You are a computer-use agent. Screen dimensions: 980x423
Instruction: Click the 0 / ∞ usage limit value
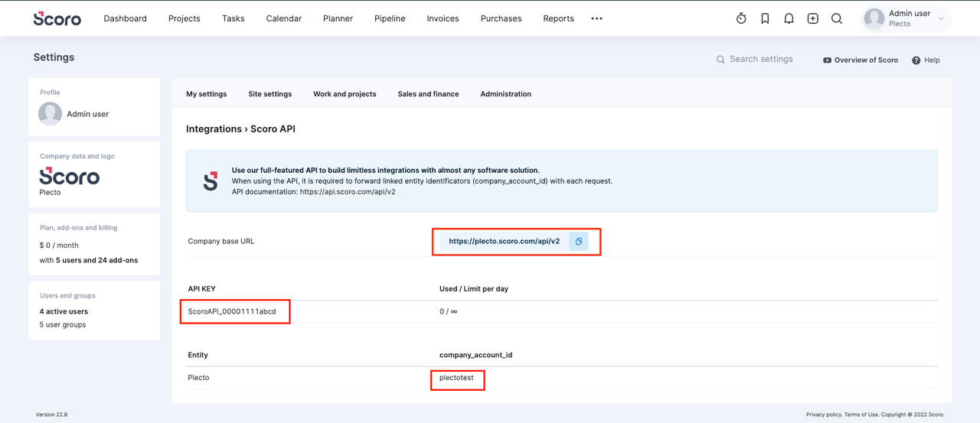(x=448, y=311)
